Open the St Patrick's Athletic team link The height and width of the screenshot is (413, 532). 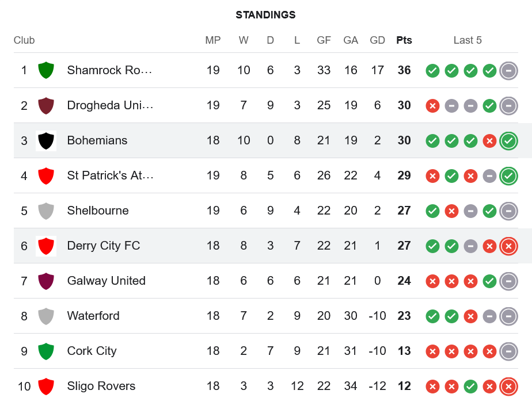[x=110, y=175]
